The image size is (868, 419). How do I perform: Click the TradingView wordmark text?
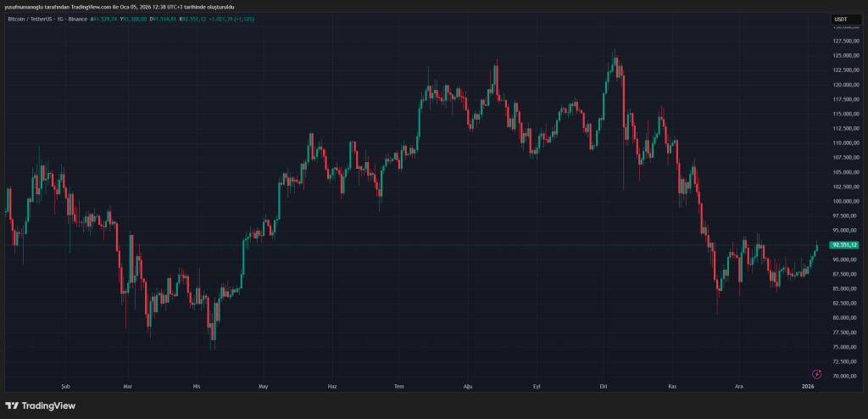(47, 405)
